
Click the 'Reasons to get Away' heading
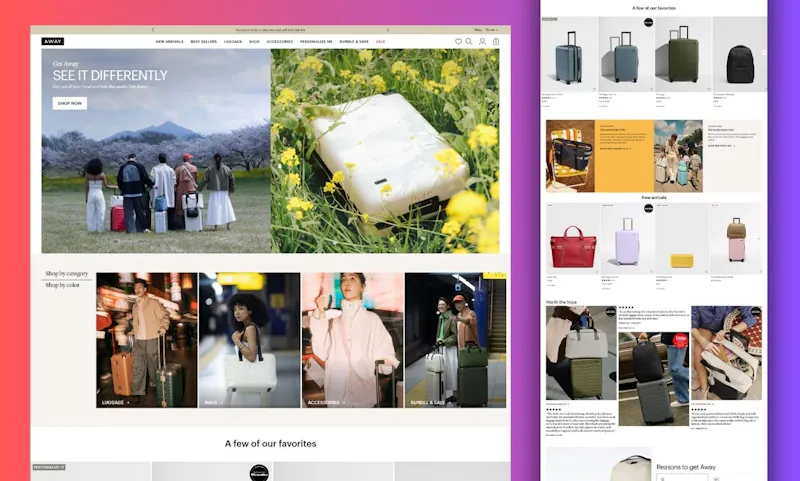click(x=686, y=467)
